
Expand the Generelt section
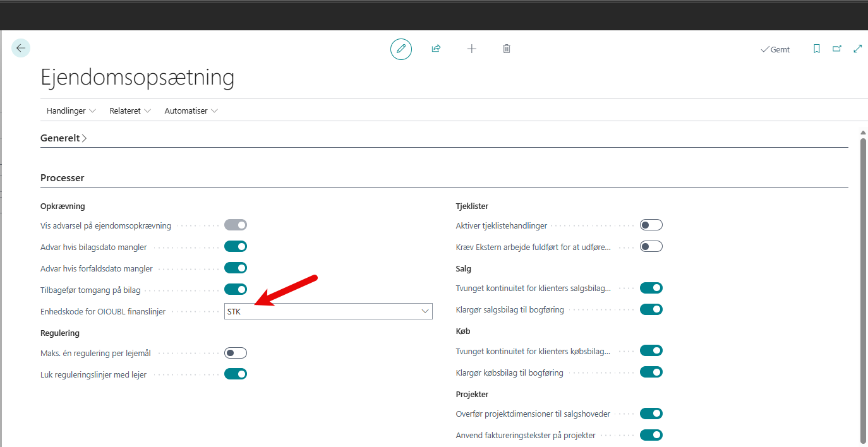pyautogui.click(x=63, y=138)
